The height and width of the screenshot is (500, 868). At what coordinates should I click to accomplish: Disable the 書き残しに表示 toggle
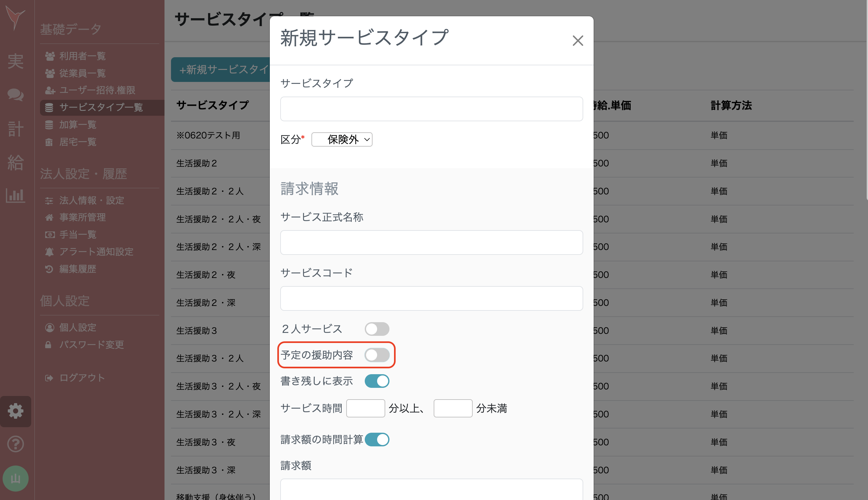377,380
